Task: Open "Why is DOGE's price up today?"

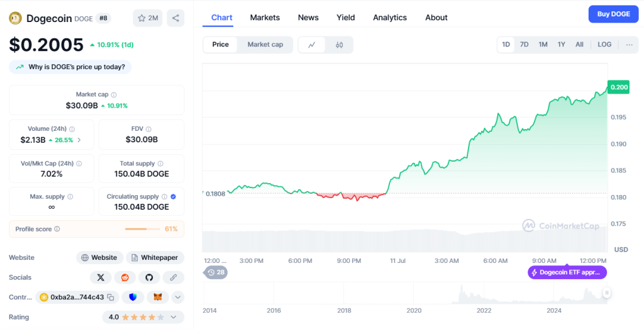Action: pos(70,67)
